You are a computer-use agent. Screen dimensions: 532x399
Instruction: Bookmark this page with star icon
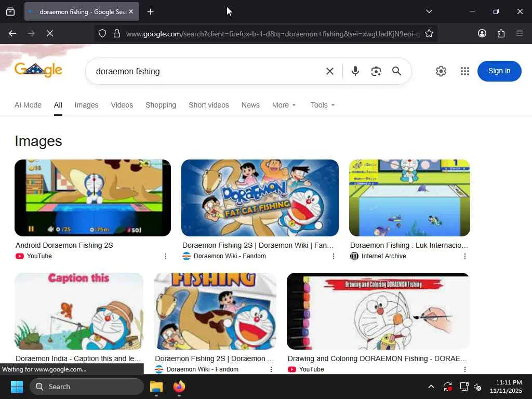[x=429, y=34]
